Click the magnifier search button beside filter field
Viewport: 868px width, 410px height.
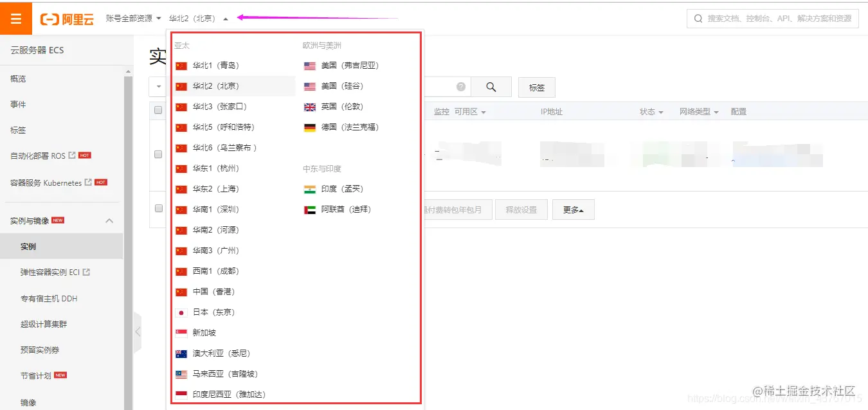(491, 87)
